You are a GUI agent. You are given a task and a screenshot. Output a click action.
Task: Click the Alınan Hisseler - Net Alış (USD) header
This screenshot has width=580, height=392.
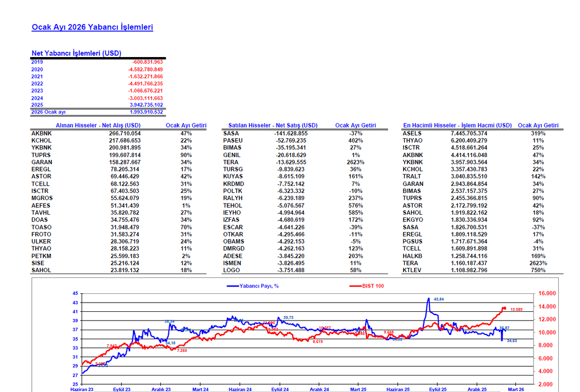point(98,126)
